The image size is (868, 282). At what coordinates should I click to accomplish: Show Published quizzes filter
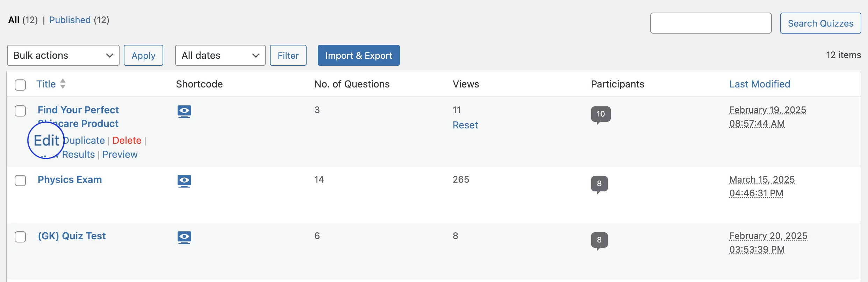[70, 20]
